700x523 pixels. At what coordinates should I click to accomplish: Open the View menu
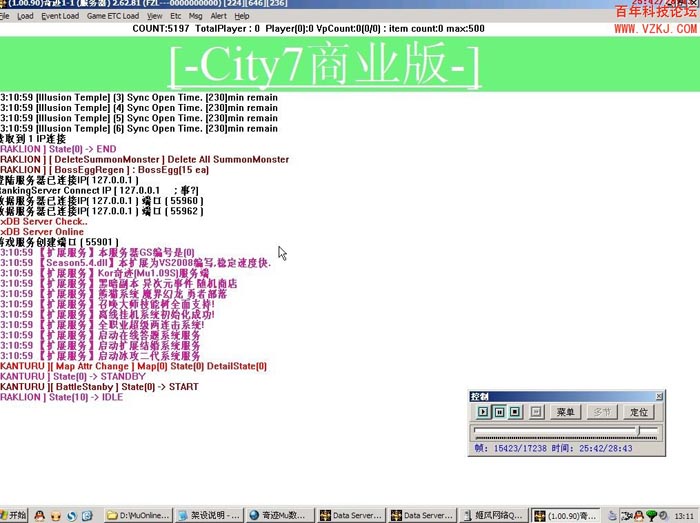click(x=154, y=16)
